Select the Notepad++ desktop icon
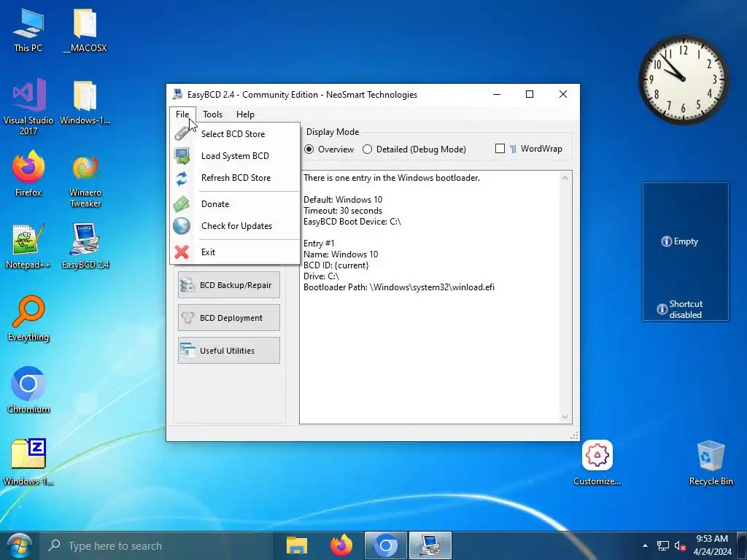This screenshot has width=747, height=560. pos(28,246)
